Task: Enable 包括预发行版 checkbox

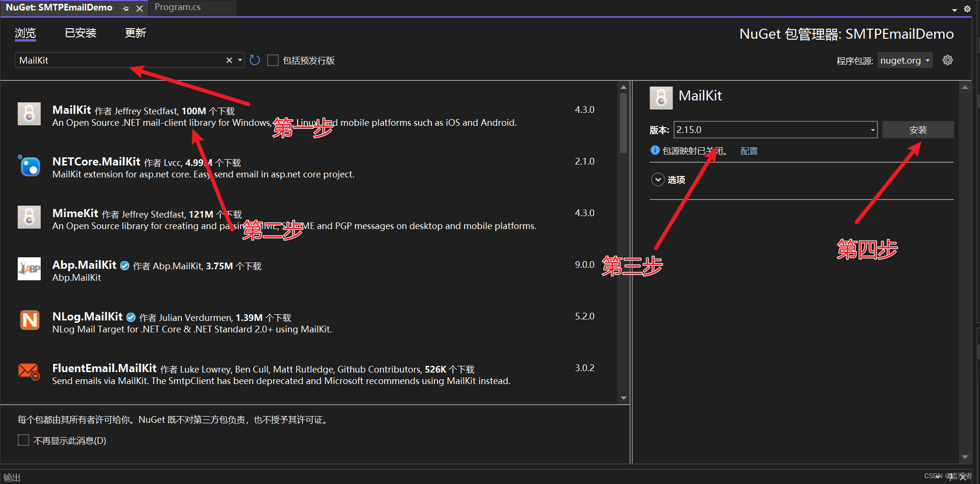Action: click(x=272, y=60)
